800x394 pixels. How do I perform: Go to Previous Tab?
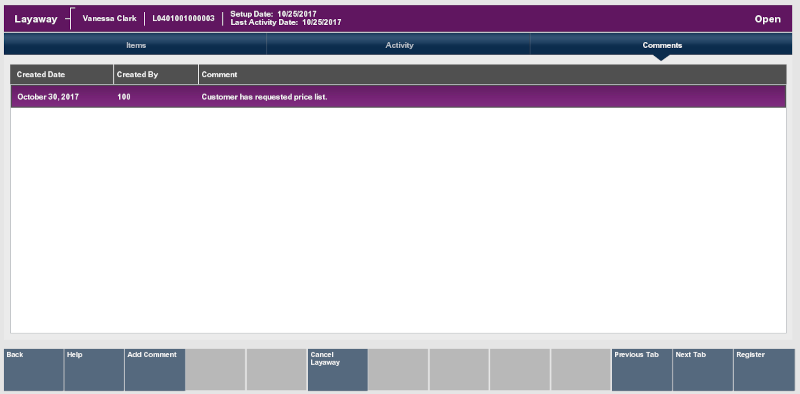coord(642,370)
